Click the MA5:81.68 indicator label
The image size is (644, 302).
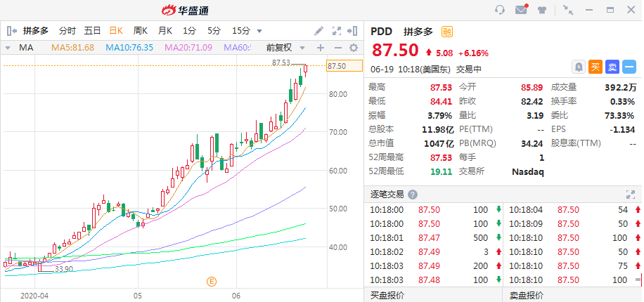click(x=72, y=48)
